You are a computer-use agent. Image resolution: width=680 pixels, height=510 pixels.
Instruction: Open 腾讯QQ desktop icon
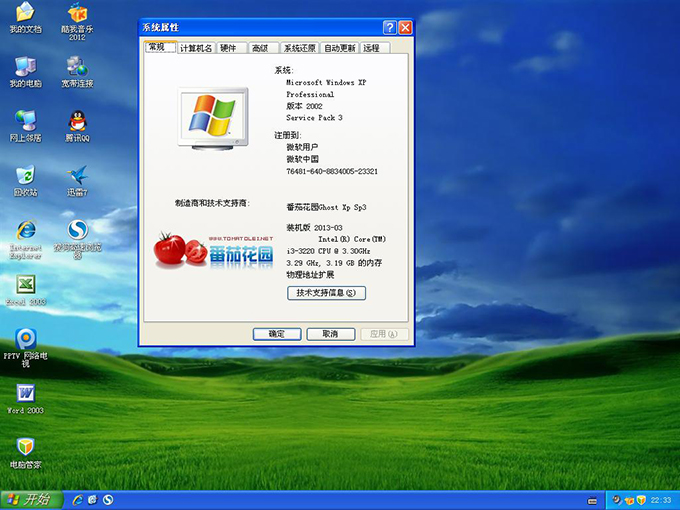click(77, 121)
